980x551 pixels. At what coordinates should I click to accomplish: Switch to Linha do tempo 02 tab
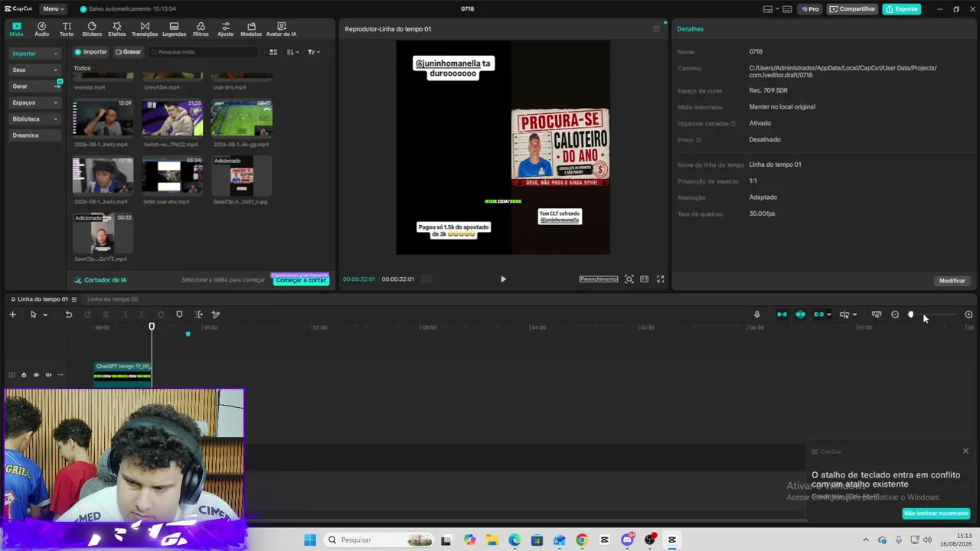113,299
